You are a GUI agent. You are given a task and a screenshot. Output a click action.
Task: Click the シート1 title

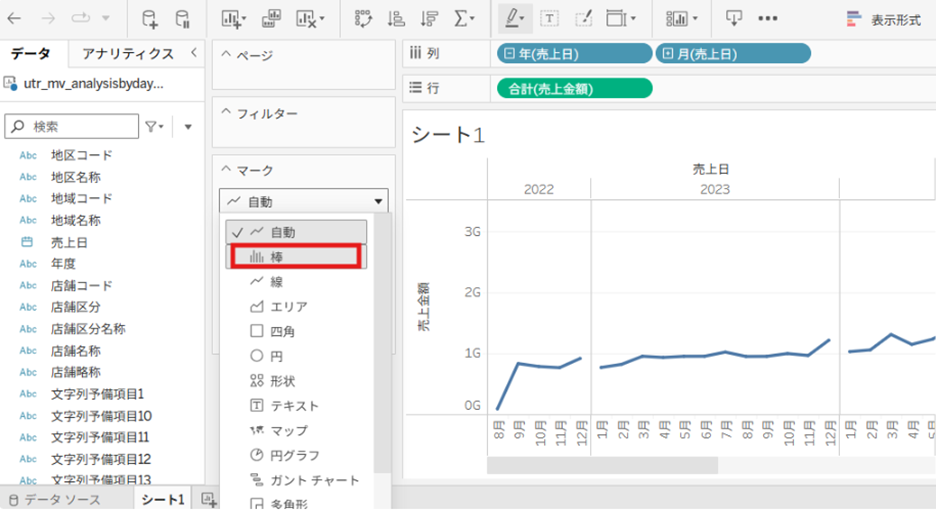[448, 135]
